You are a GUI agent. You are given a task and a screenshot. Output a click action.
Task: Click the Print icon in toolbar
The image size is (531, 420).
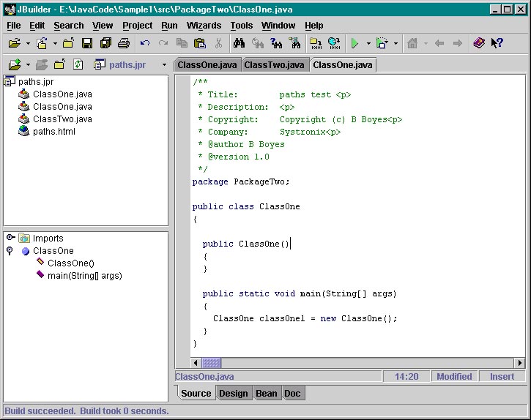click(124, 44)
